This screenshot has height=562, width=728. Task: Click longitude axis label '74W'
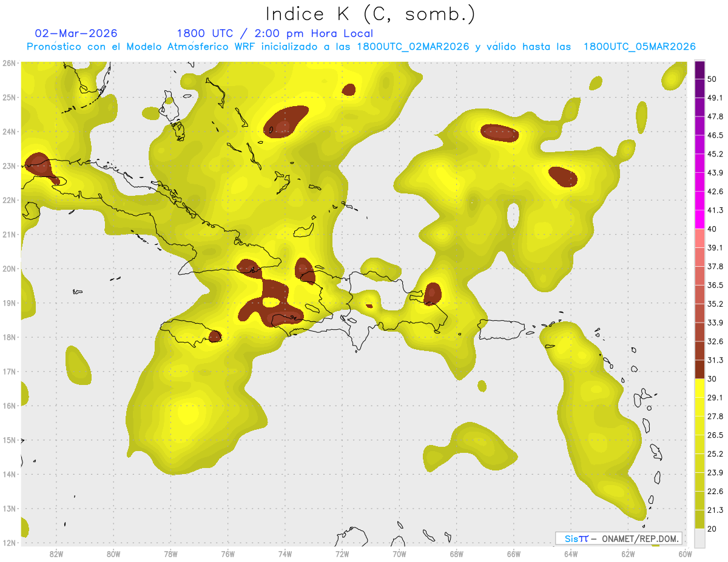(285, 554)
